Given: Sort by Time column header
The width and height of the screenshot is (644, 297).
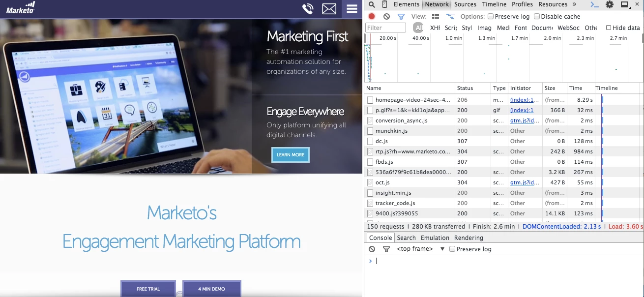Looking at the screenshot, I should pos(581,88).
